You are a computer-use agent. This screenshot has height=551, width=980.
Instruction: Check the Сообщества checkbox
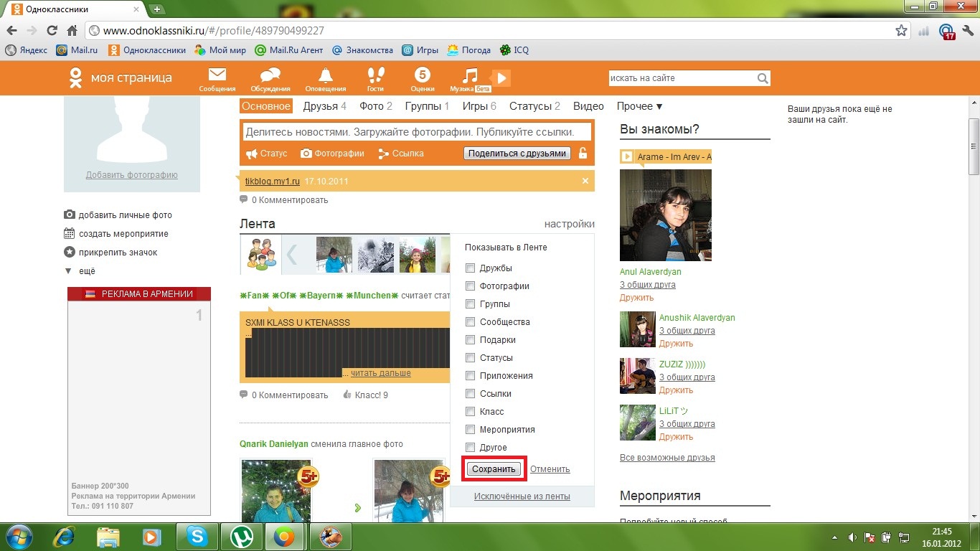click(471, 321)
